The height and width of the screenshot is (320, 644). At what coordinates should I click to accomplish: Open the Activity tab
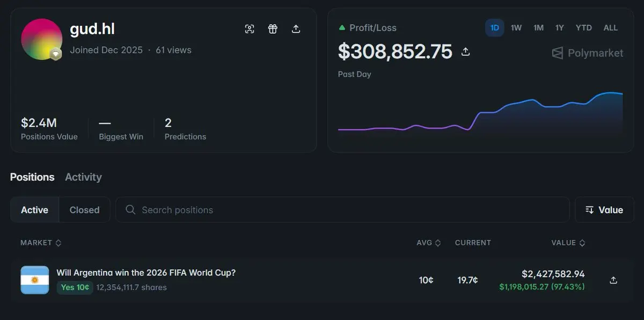(x=83, y=177)
